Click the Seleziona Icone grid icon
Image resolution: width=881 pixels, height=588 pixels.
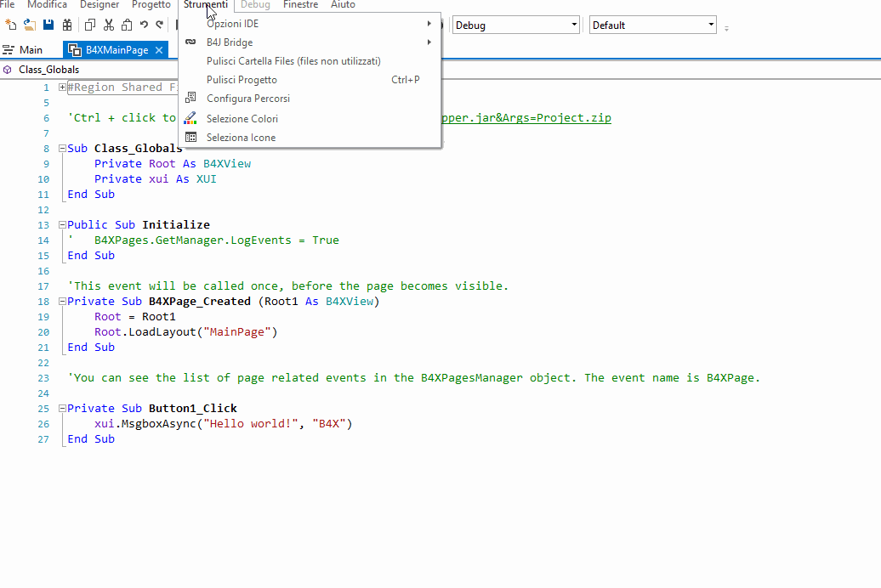(191, 137)
